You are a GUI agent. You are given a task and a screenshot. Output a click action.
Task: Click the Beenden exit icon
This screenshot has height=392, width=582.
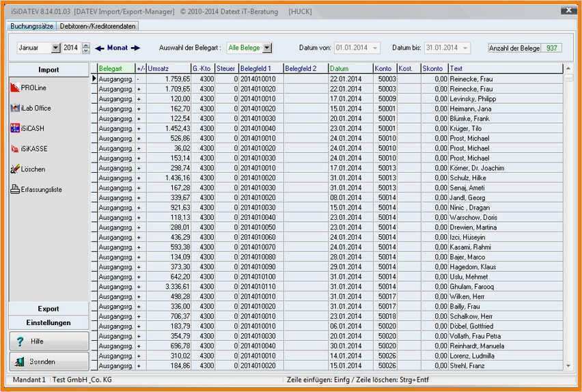pos(19,361)
